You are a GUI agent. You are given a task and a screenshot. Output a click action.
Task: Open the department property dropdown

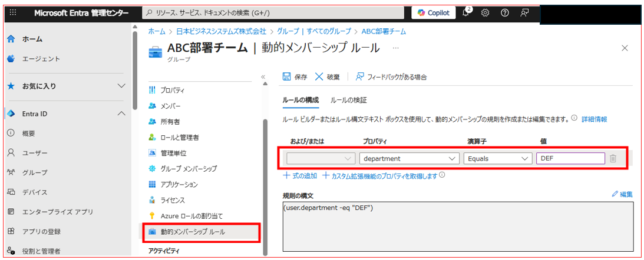409,158
